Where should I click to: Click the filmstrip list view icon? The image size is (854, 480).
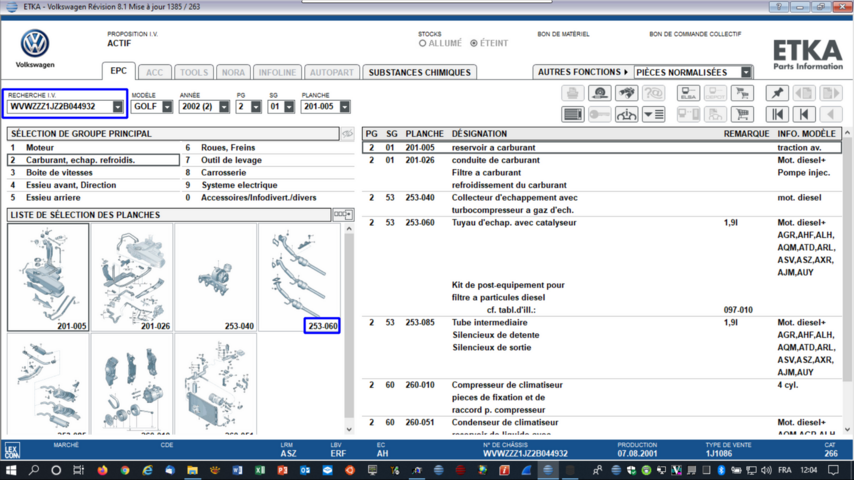click(x=572, y=114)
